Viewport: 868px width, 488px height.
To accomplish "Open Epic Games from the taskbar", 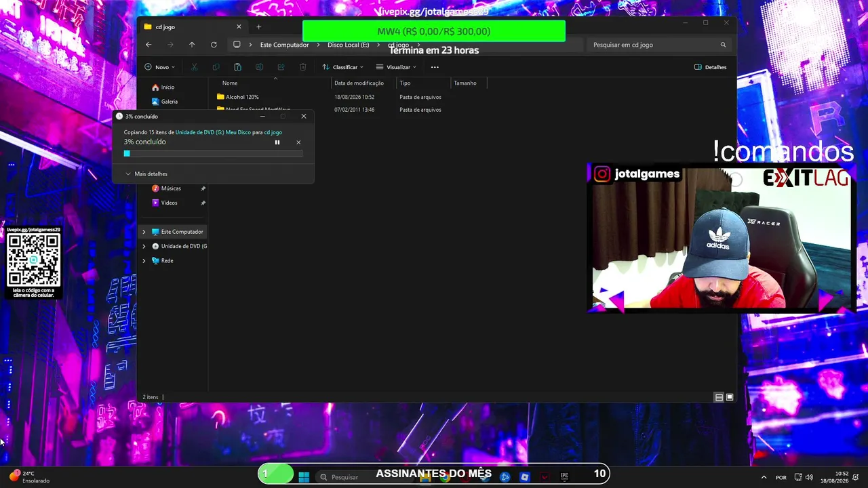I will tap(564, 476).
